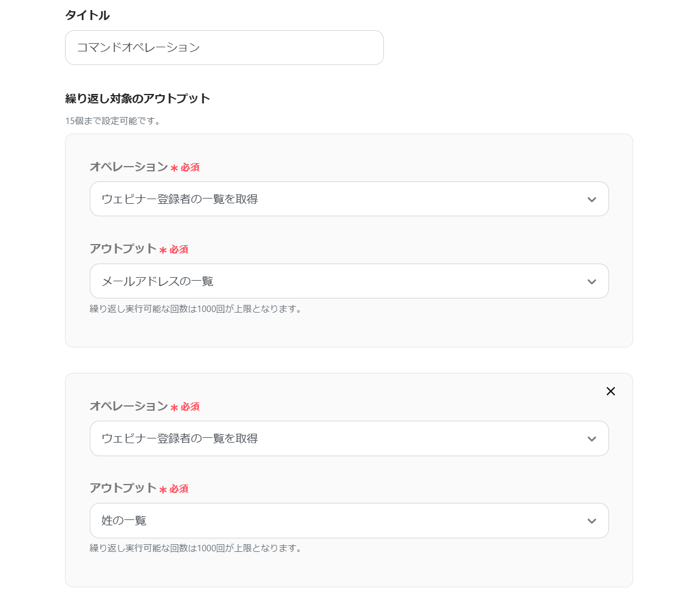Remove the second output block with X icon
Viewport: 700px width, 598px height.
coord(611,391)
